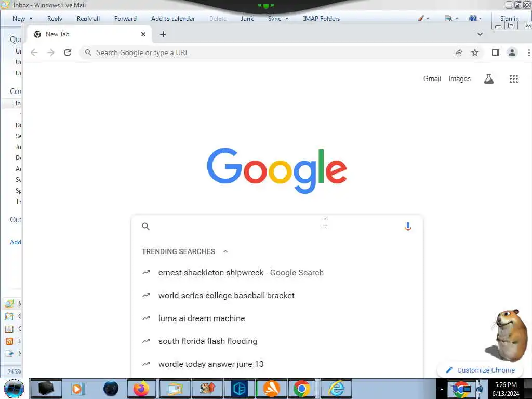Open the Images link

(x=459, y=79)
